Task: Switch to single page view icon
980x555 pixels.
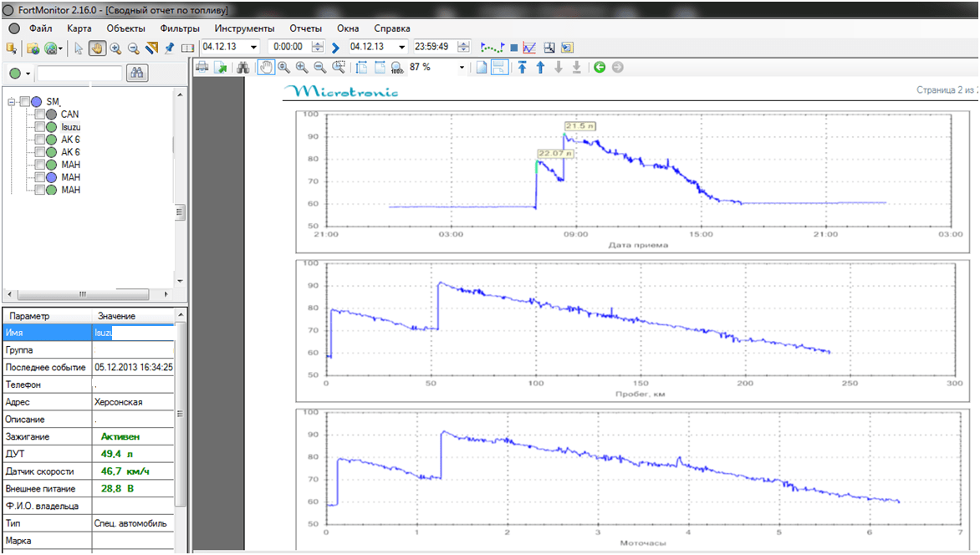Action: (482, 68)
